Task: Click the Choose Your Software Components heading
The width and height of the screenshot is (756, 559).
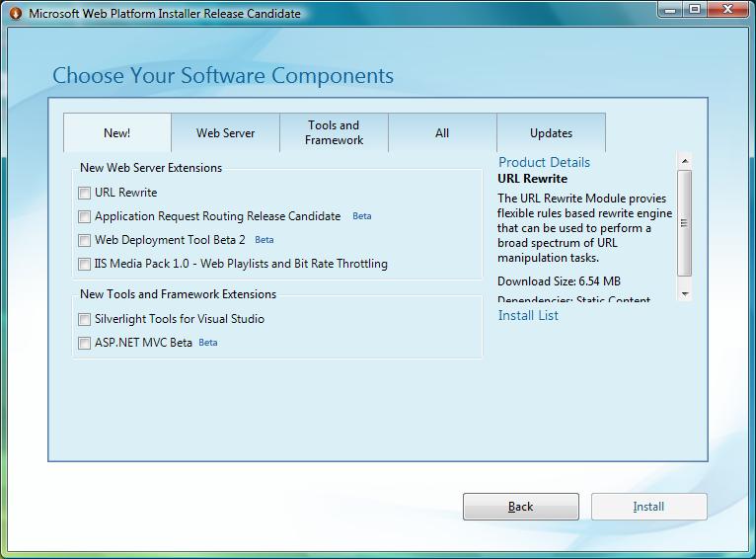Action: (223, 76)
